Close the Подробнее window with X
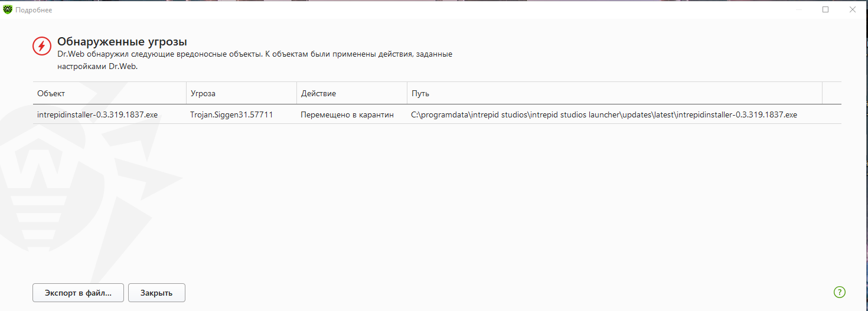 pyautogui.click(x=853, y=9)
